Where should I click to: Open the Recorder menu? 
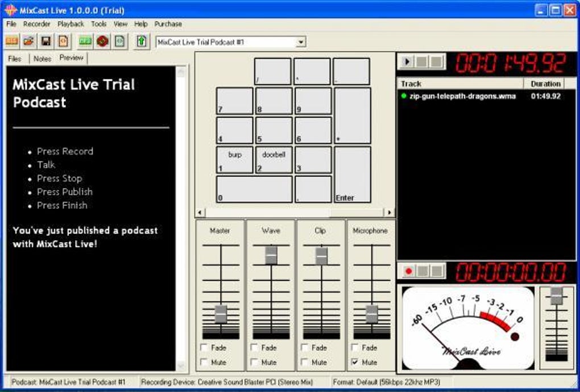coord(36,24)
